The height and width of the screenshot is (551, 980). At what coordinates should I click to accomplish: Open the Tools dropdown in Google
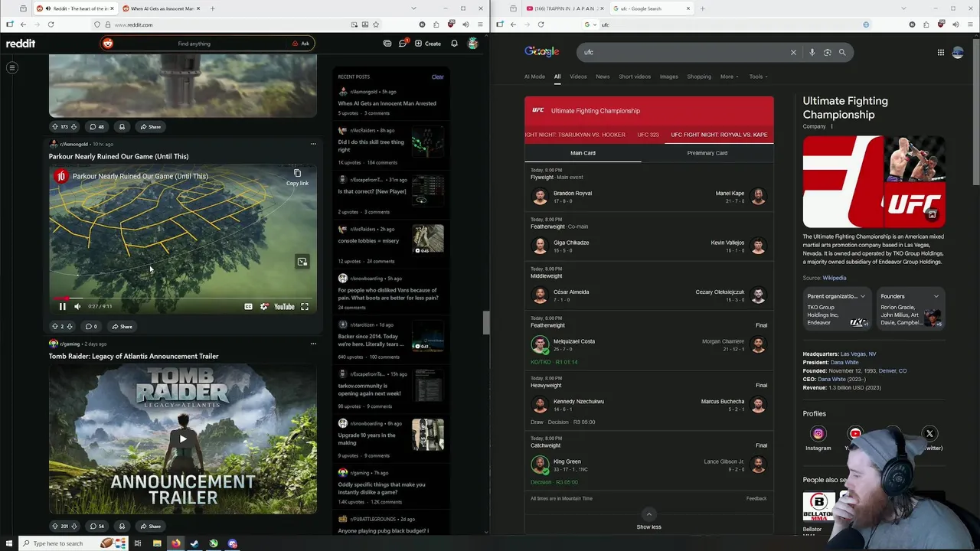click(759, 77)
